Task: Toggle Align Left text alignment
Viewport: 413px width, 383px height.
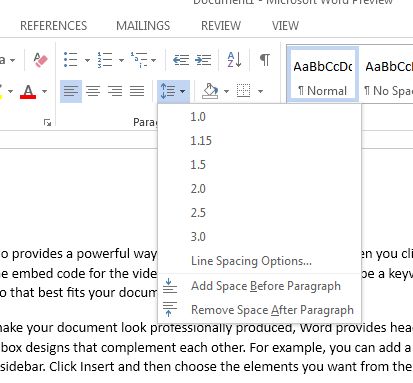Action: pyautogui.click(x=71, y=91)
